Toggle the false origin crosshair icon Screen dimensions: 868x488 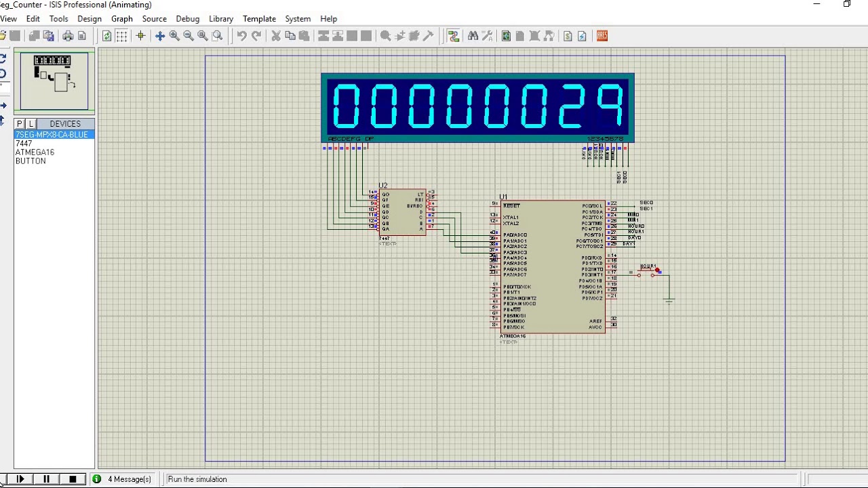[x=140, y=36]
